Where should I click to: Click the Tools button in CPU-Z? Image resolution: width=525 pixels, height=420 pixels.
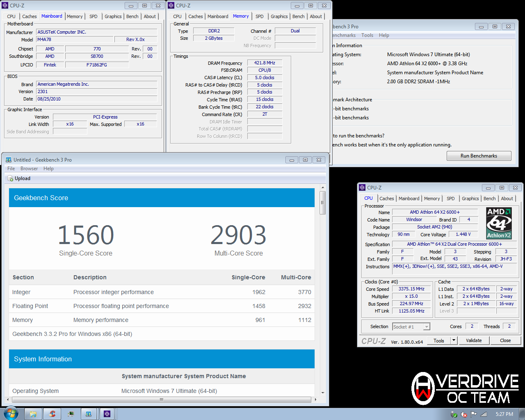point(439,340)
